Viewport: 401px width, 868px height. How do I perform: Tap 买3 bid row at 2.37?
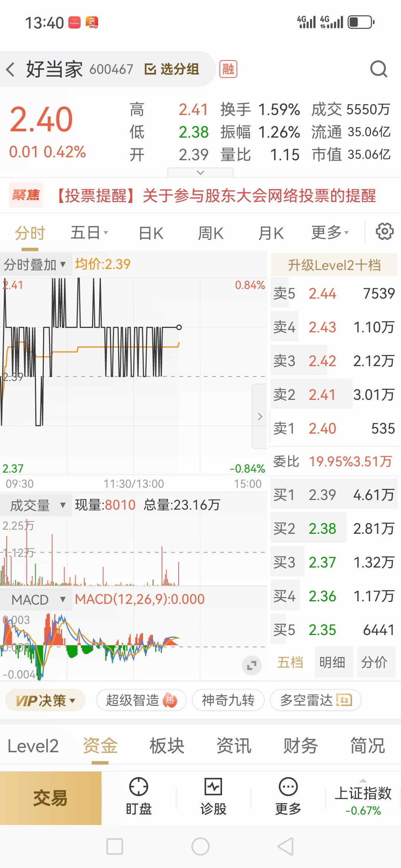click(334, 562)
